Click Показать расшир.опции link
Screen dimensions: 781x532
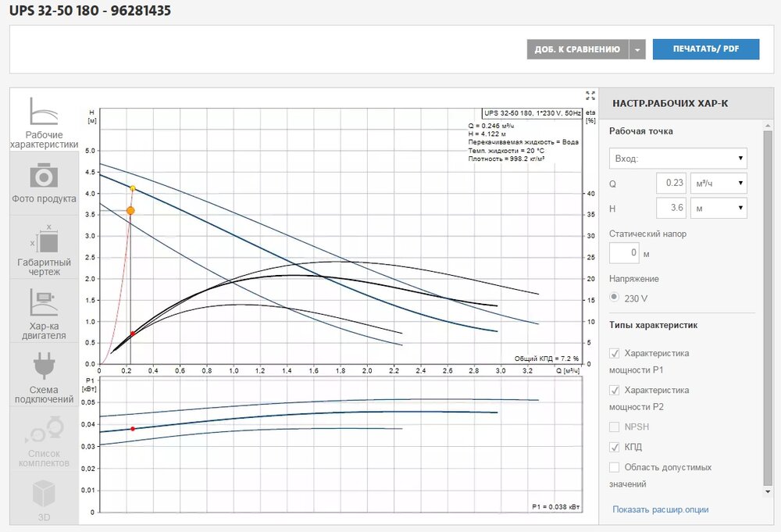click(x=660, y=509)
